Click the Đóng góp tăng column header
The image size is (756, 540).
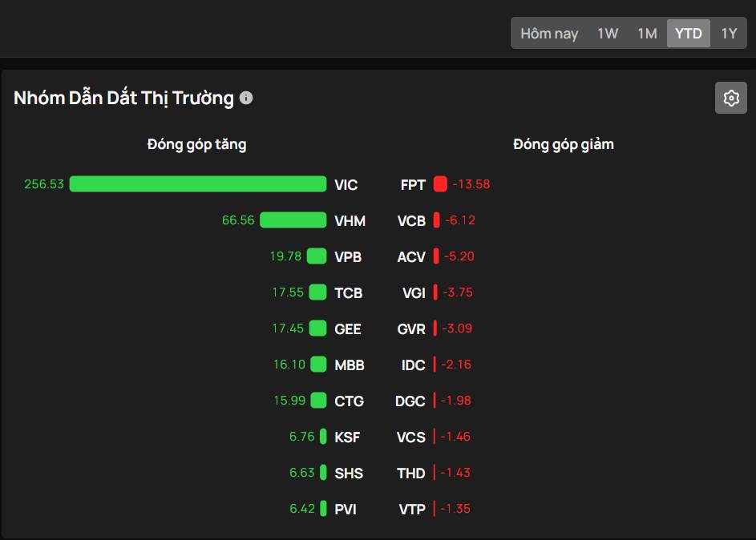tap(196, 145)
